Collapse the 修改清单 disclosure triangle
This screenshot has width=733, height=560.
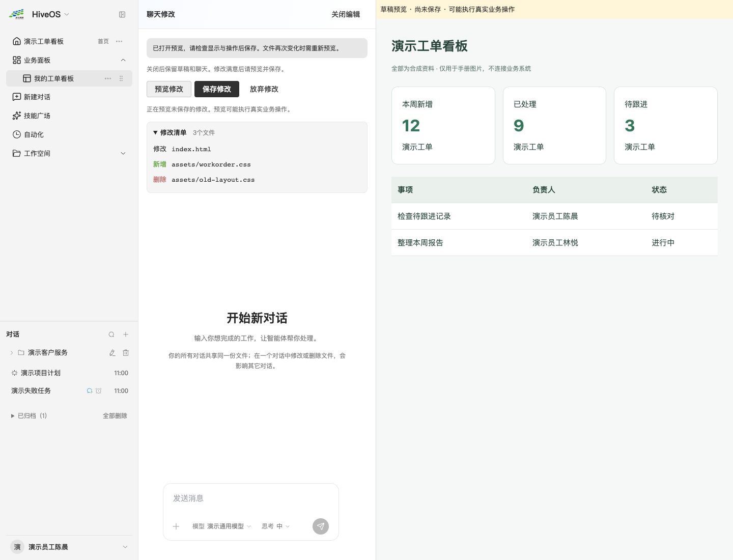[155, 133]
